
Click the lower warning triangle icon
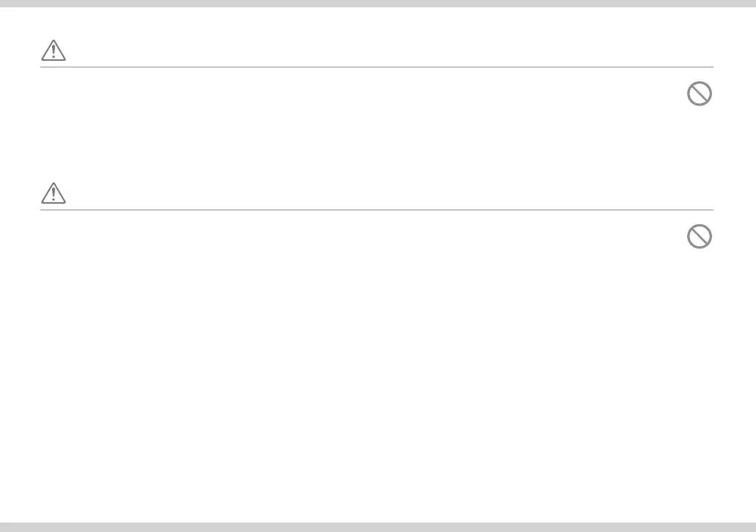pos(53,193)
